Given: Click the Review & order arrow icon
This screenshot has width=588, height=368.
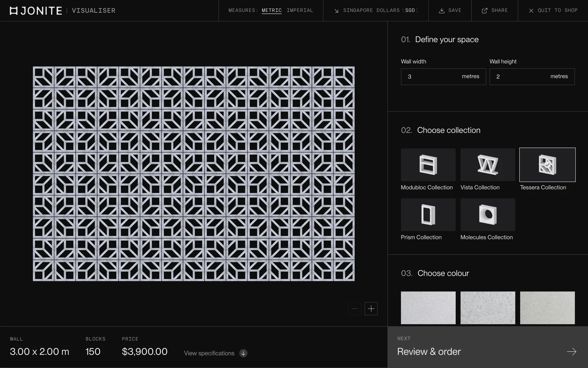Looking at the screenshot, I should click(x=572, y=352).
